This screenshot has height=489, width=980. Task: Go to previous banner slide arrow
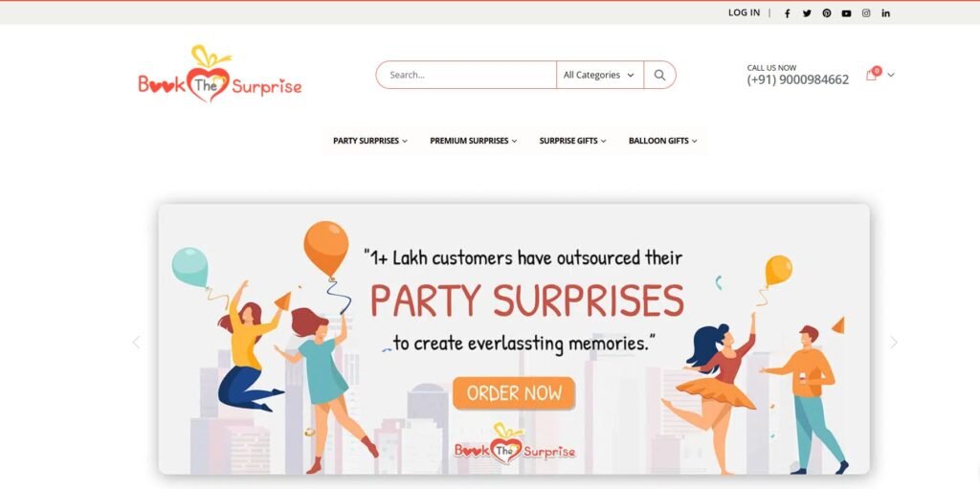[136, 343]
